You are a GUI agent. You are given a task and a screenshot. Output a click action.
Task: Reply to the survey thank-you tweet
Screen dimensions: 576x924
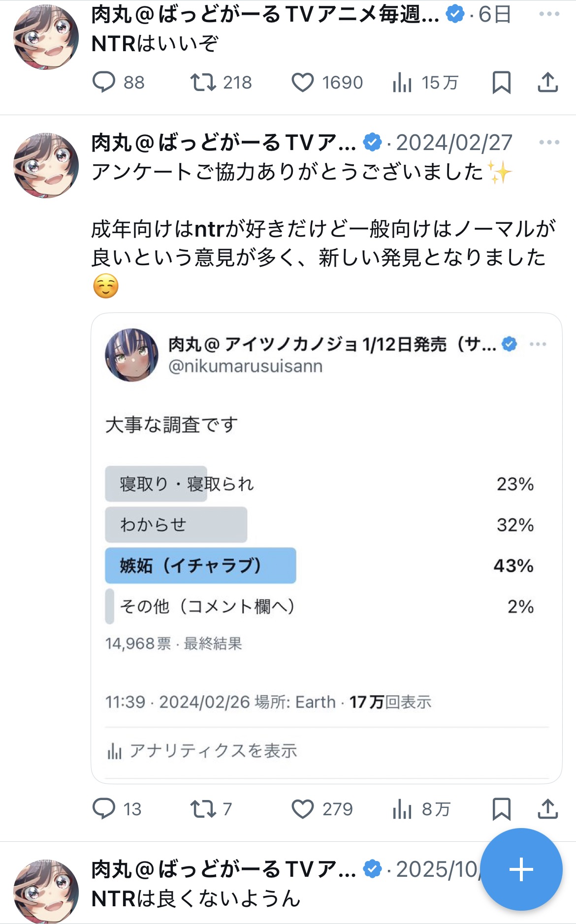click(x=104, y=808)
